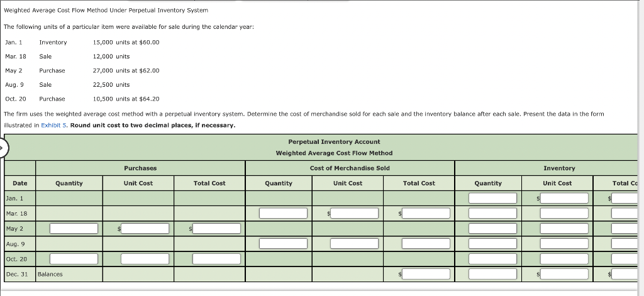Viewport: 644px width, 296px height.
Task: Click '10,500 units at $64.20' text
Action: [126, 99]
